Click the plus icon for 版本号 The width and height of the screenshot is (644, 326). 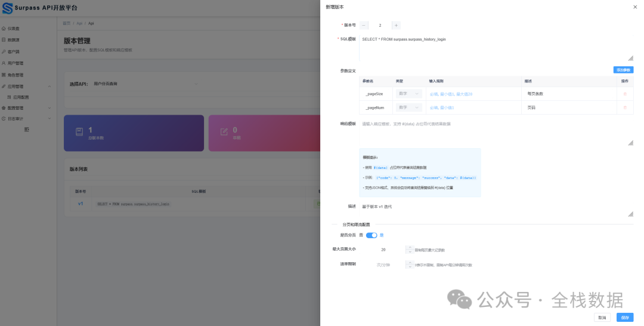(x=396, y=25)
